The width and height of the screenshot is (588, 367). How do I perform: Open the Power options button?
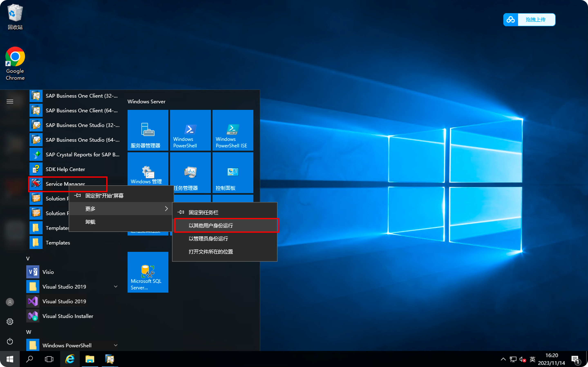click(10, 341)
